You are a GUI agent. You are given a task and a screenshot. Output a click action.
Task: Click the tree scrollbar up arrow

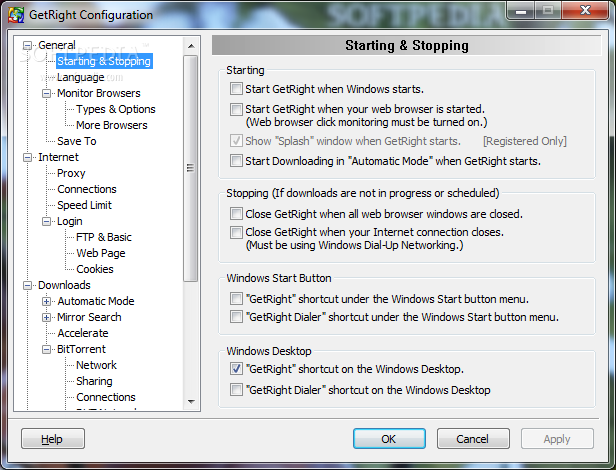[191, 46]
